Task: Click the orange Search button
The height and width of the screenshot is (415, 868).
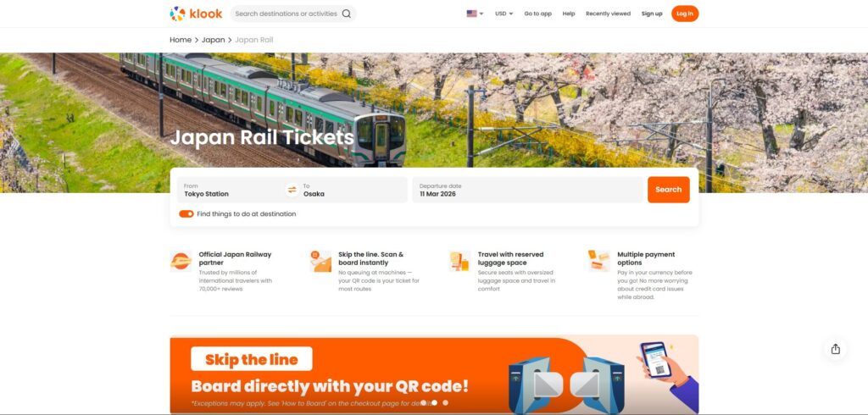Action: (668, 190)
